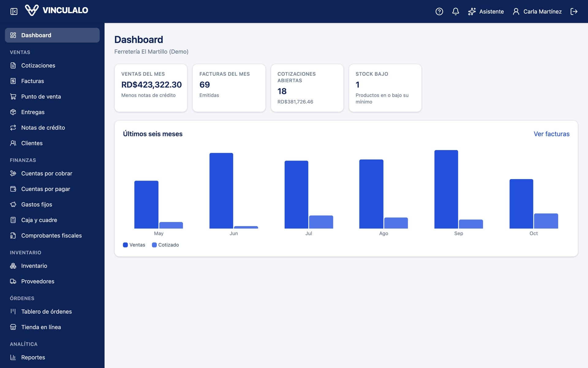Click the Clientes people icon
Image resolution: width=588 pixels, height=368 pixels.
(13, 143)
